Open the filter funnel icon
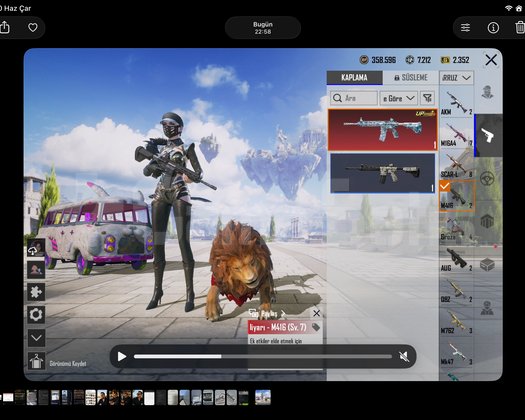 point(427,98)
